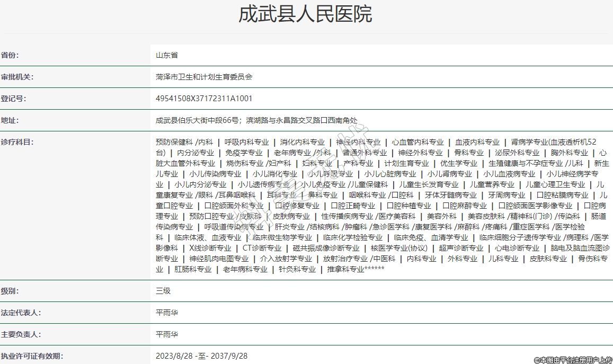This screenshot has height=364, width=613.
Task: Select the 诊疗科目 row label
Action: [17, 142]
